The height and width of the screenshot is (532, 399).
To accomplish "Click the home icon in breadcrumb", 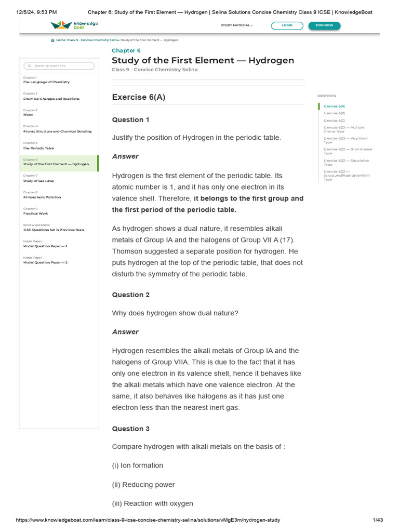I will tap(53, 40).
